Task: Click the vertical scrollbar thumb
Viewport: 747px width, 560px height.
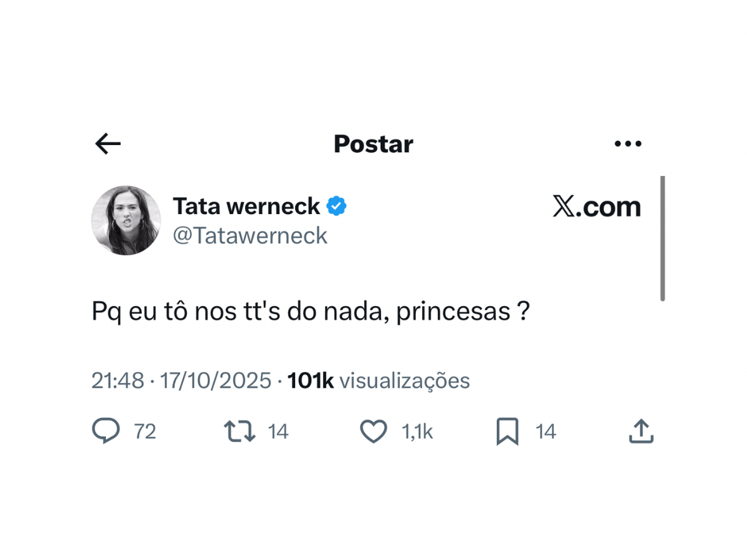Action: point(662,238)
